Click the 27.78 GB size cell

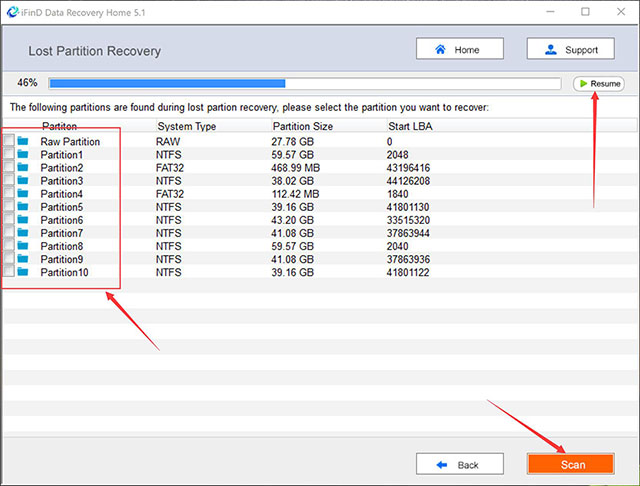pos(292,142)
